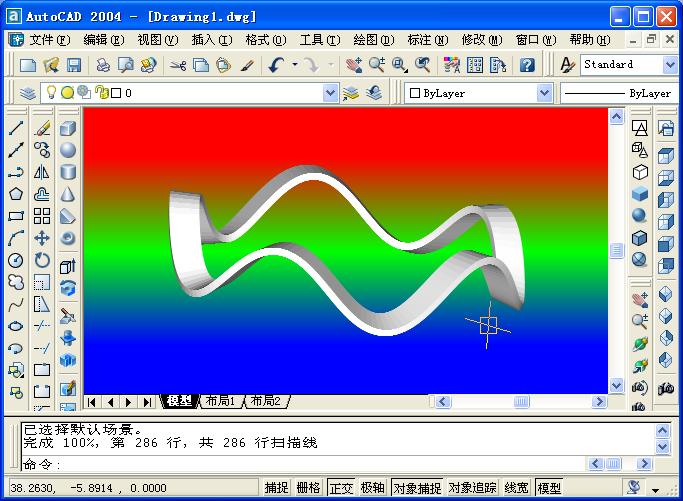The width and height of the screenshot is (683, 501).
Task: Open the Undo history dropdown arrow
Action: 295,65
